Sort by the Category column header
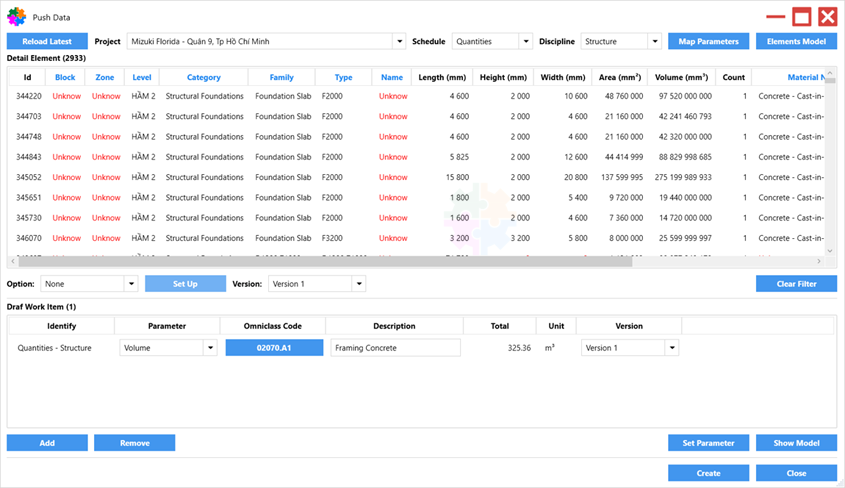This screenshot has height=488, width=845. 204,77
